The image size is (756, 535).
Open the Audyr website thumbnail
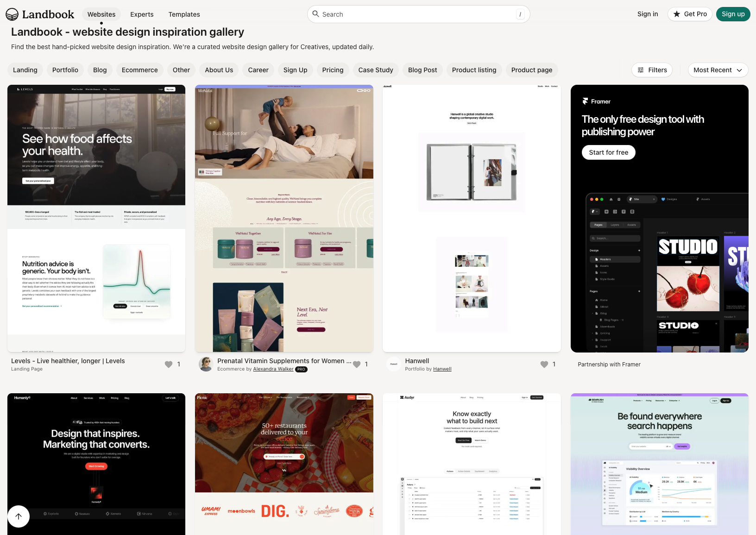[x=472, y=464]
